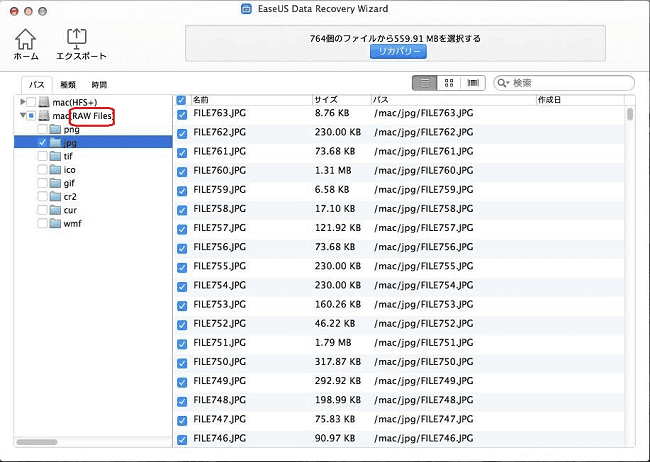This screenshot has height=462, width=650.
Task: Uncheck FILE757.JPG checkbox
Action: click(182, 229)
